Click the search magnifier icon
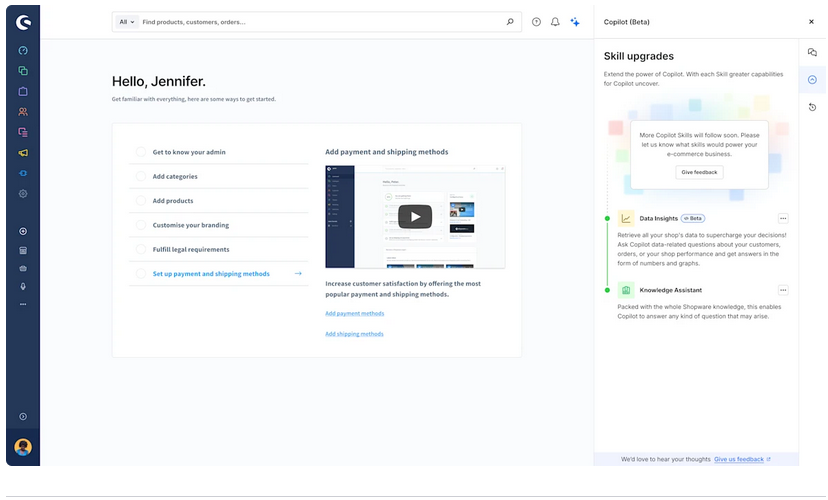The image size is (828, 500). coord(510,22)
